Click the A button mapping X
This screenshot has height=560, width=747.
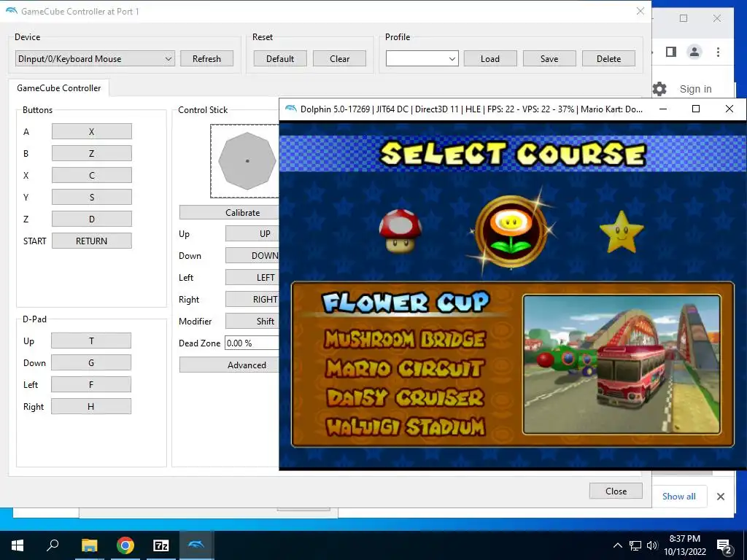(x=91, y=131)
